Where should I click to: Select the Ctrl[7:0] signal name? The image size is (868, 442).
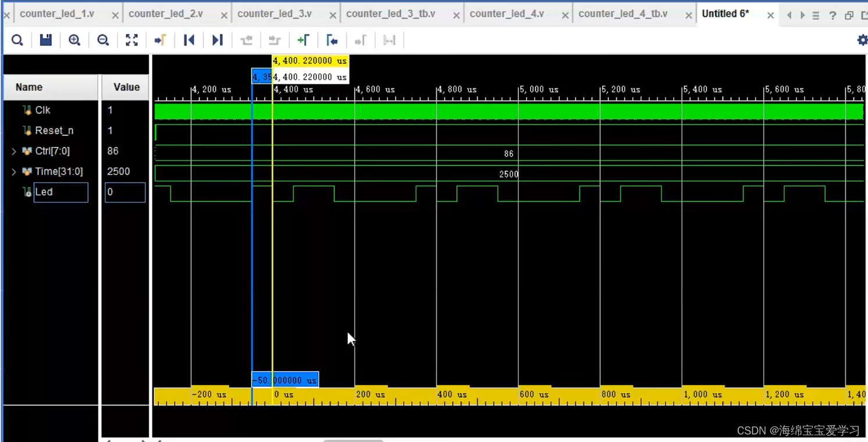click(52, 151)
